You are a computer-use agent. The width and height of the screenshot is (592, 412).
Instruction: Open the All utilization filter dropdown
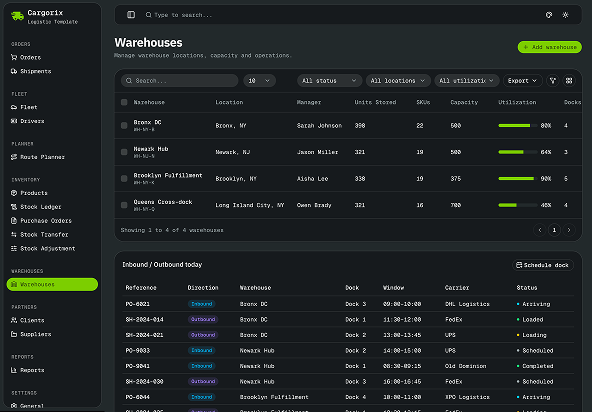pyautogui.click(x=467, y=80)
